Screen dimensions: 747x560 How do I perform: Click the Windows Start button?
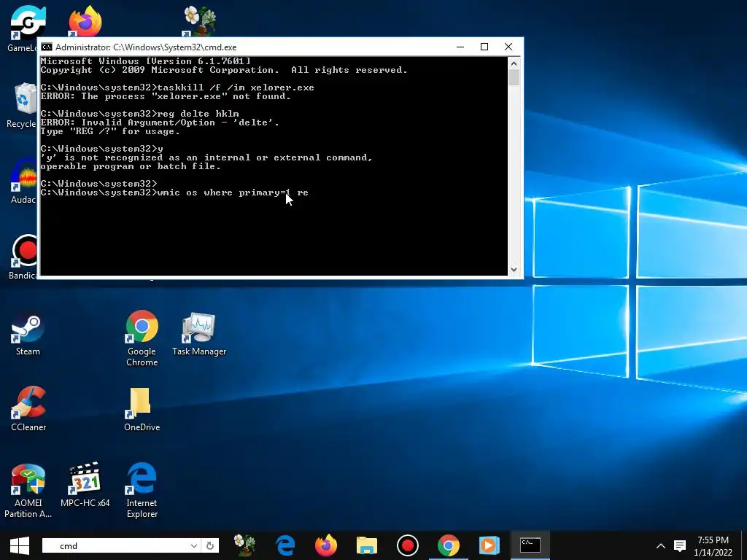pos(20,545)
